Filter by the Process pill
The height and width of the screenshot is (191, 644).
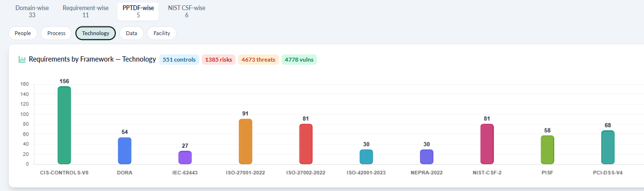[x=56, y=33]
